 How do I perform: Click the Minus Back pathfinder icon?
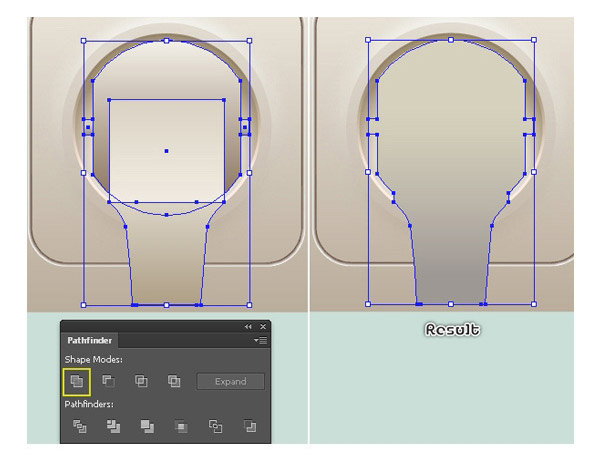(x=249, y=426)
